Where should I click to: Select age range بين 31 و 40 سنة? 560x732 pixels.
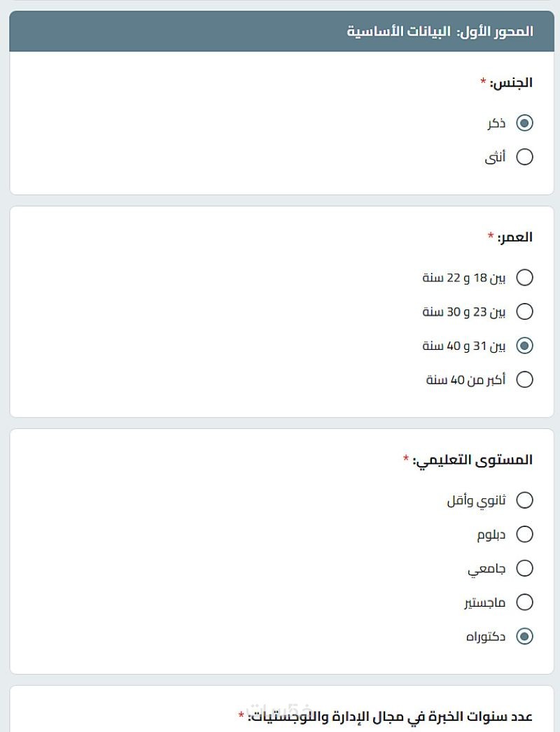click(524, 345)
